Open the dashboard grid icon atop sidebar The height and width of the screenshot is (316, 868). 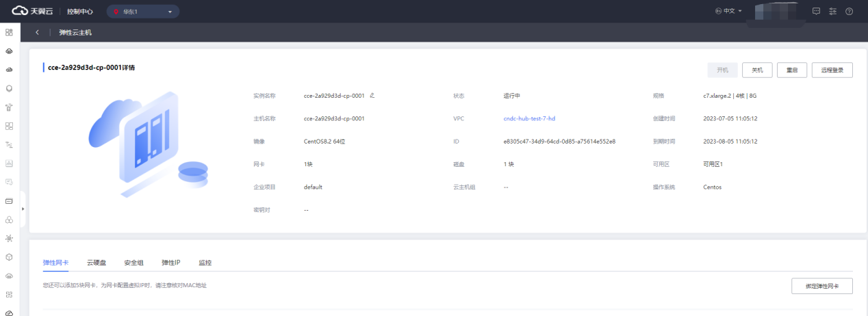coord(10,32)
